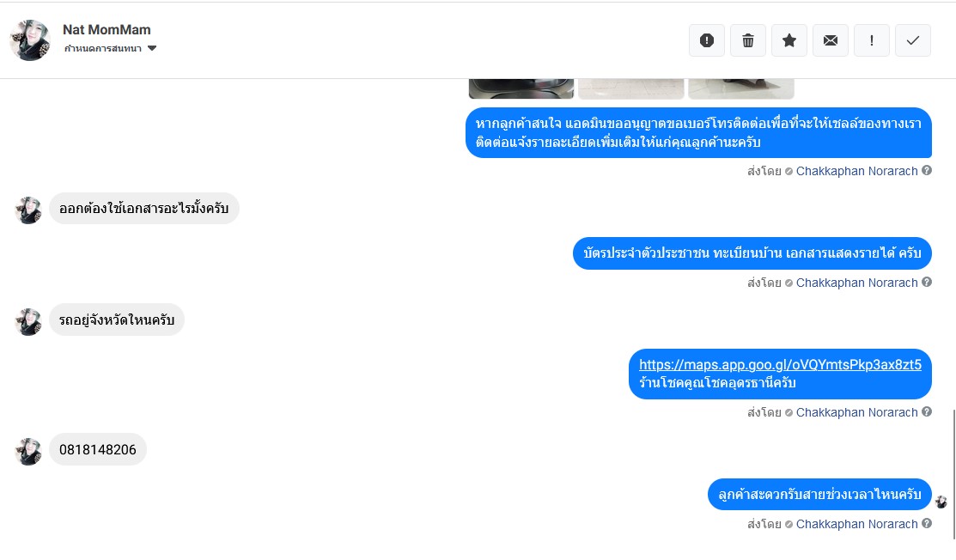Viewport: 956px width, 560px height.
Task: Click help icon below the maps link message
Action: coord(927,412)
